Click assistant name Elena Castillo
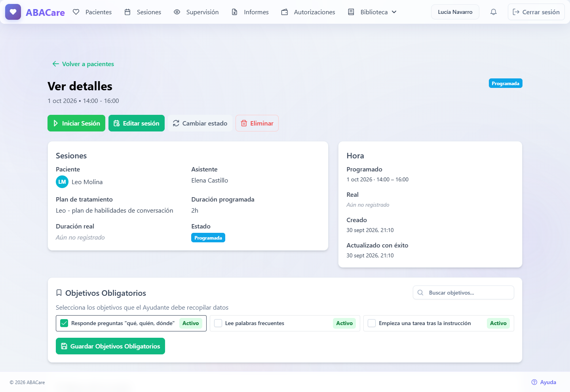 [x=210, y=180]
